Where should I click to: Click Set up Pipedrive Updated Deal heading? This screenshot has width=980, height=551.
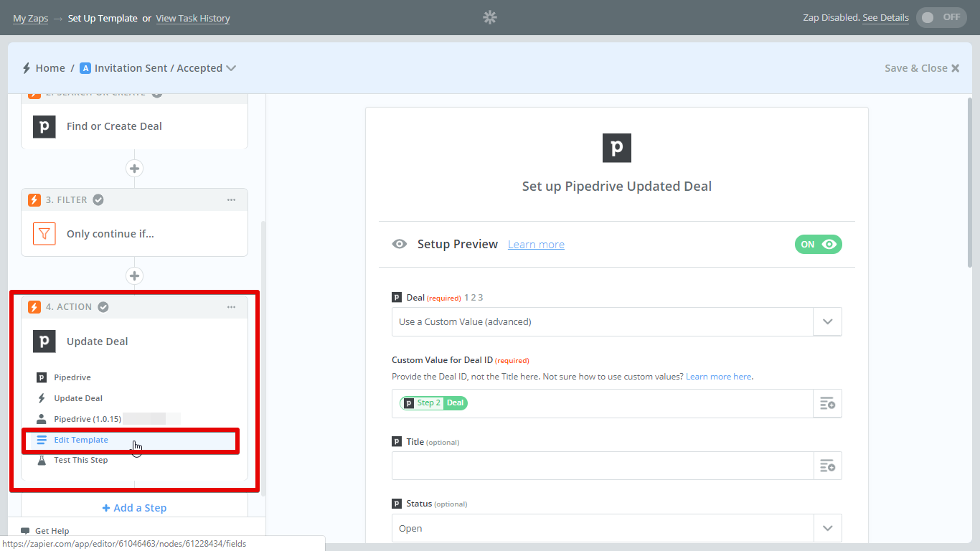point(617,187)
